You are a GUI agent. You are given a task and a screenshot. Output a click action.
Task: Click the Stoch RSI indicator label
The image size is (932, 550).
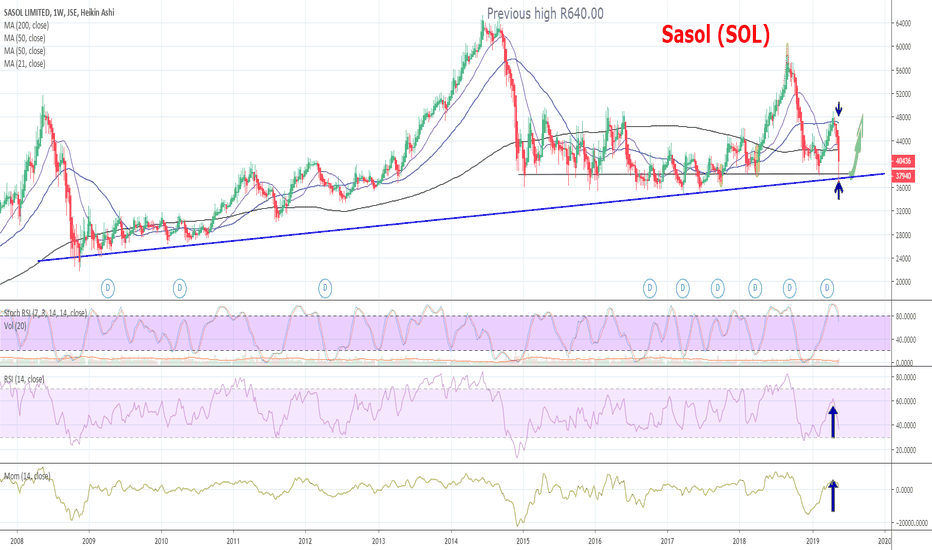(x=45, y=313)
